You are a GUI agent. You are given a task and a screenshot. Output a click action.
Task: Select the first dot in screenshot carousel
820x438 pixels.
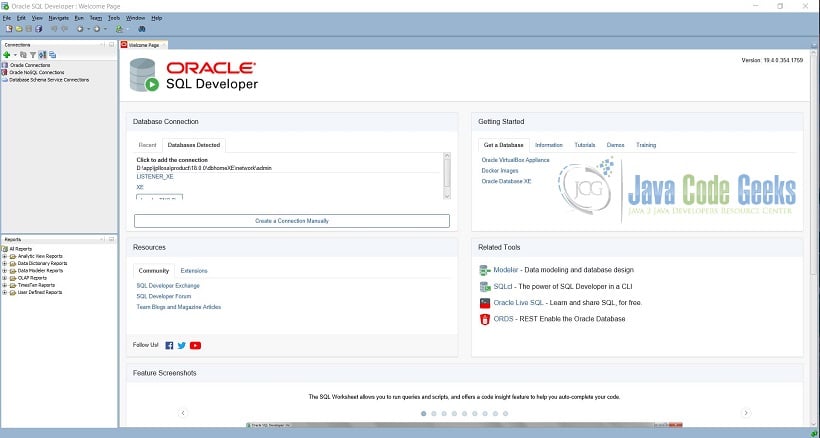pyautogui.click(x=424, y=413)
